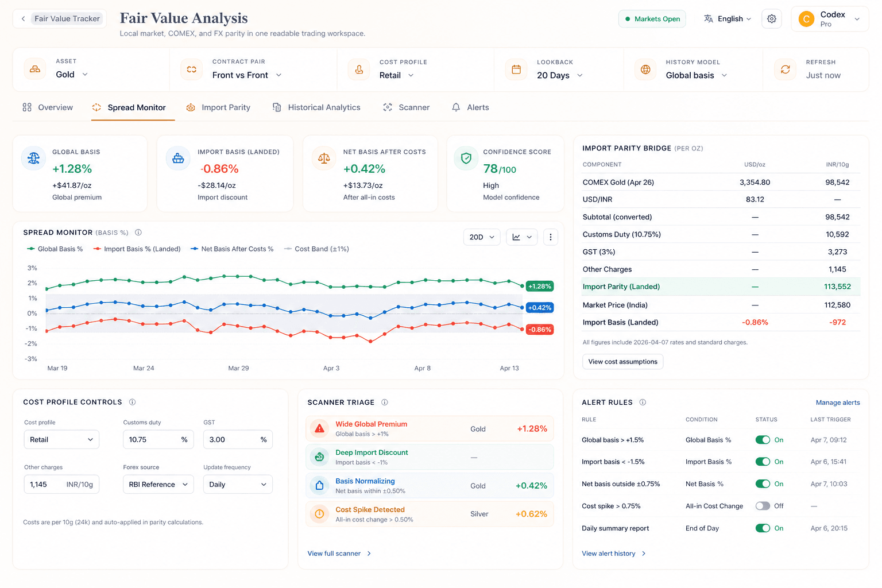Switch to the Overview tab

point(48,107)
